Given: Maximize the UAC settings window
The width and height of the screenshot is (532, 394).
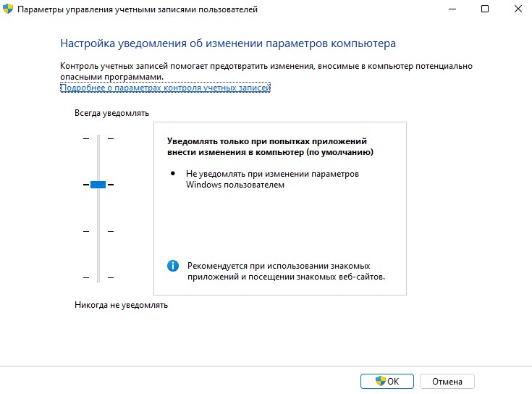Looking at the screenshot, I should (485, 9).
